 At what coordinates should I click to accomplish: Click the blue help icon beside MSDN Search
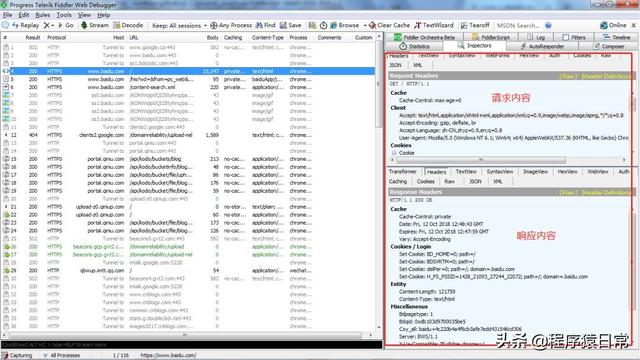point(548,25)
